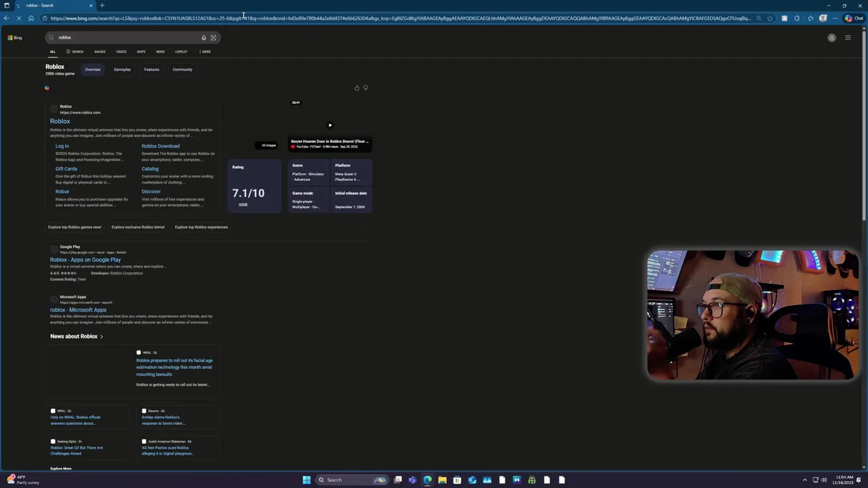Go to the browser home page icon
The image size is (868, 488).
[x=31, y=18]
